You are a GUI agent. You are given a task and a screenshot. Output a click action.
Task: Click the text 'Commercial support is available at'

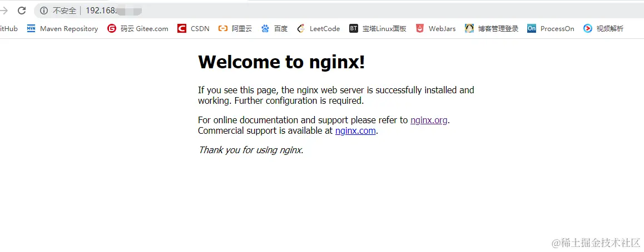265,130
